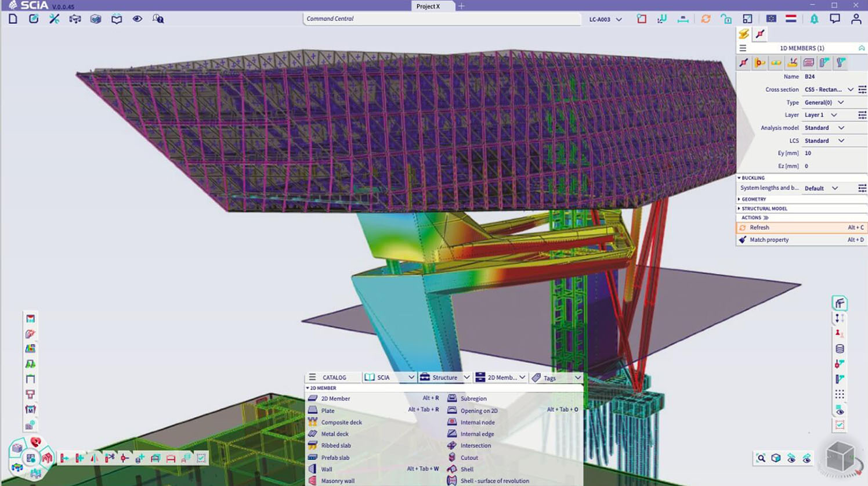Open the notifications bell

[814, 19]
